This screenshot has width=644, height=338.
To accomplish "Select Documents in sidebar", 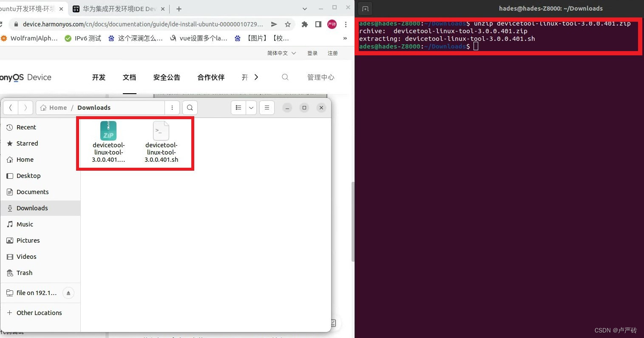I will 40,192.
